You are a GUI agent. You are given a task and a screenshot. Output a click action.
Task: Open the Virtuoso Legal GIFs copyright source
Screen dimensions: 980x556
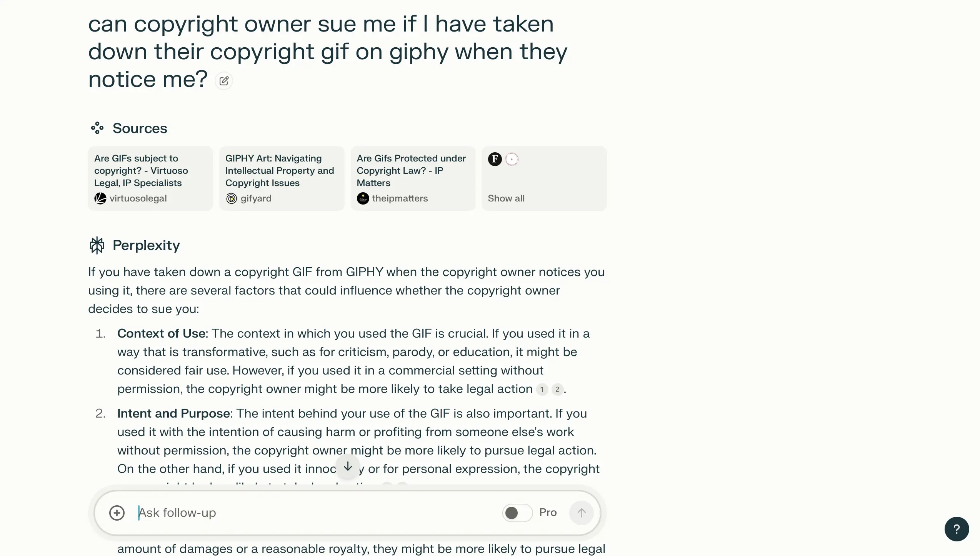point(150,178)
